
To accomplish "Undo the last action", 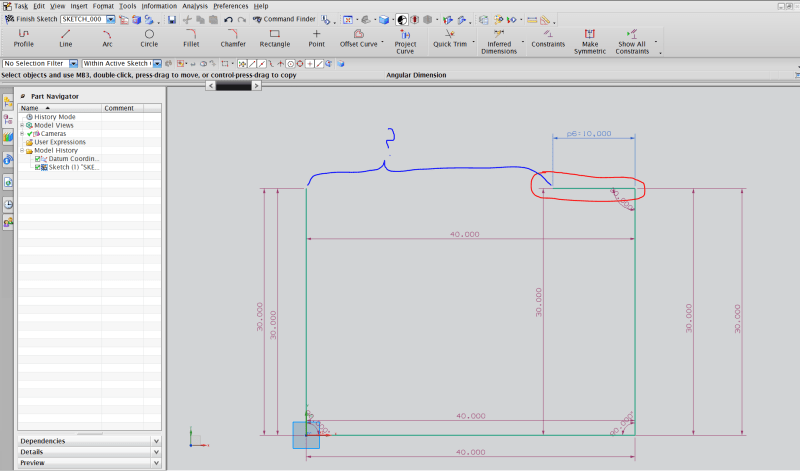I will click(x=228, y=19).
